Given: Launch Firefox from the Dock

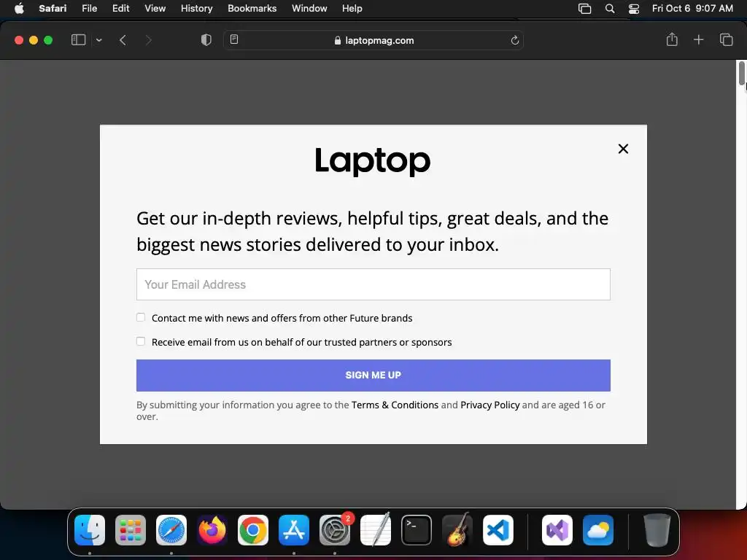Looking at the screenshot, I should (x=212, y=530).
